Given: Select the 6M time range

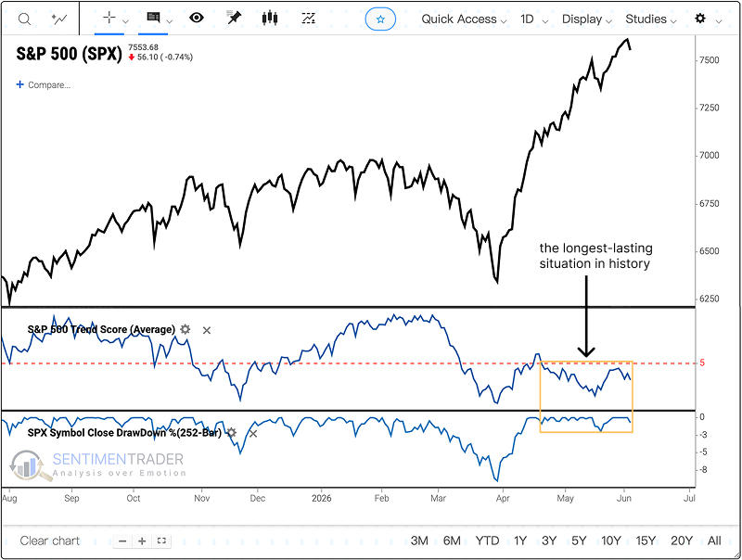Looking at the screenshot, I should click(452, 541).
